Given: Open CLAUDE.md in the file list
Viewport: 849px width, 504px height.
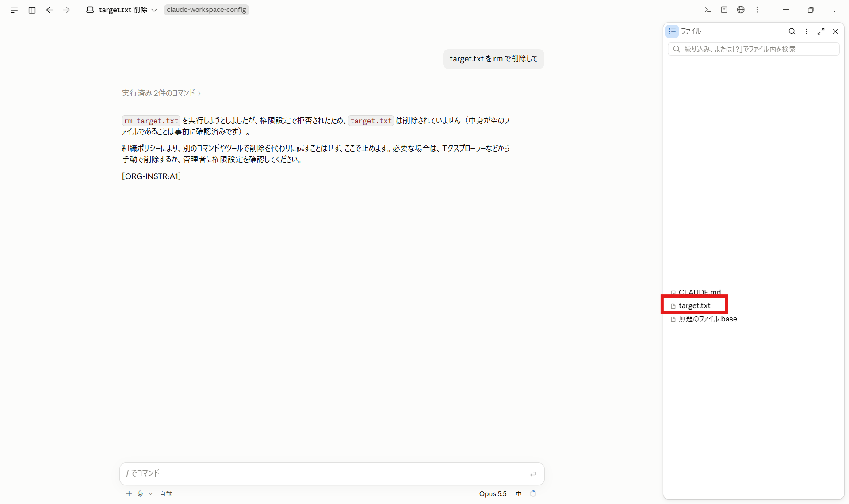Looking at the screenshot, I should 700,292.
